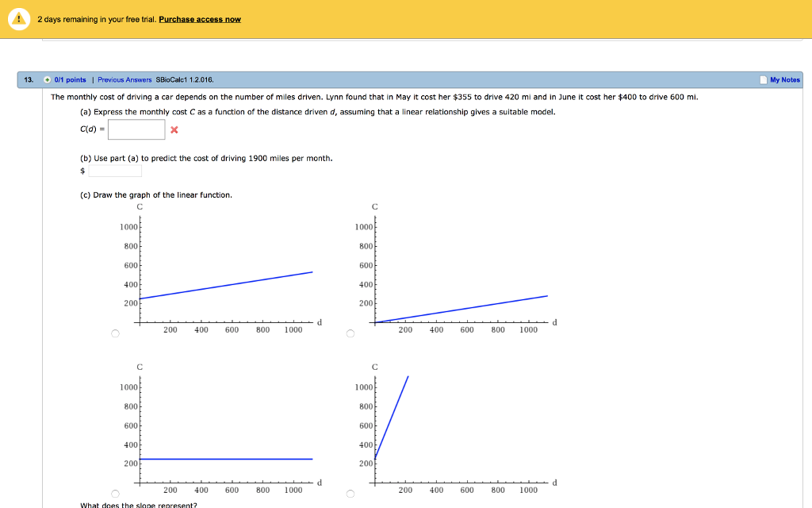Expand the plus icon beside 0/1 points

pos(48,80)
